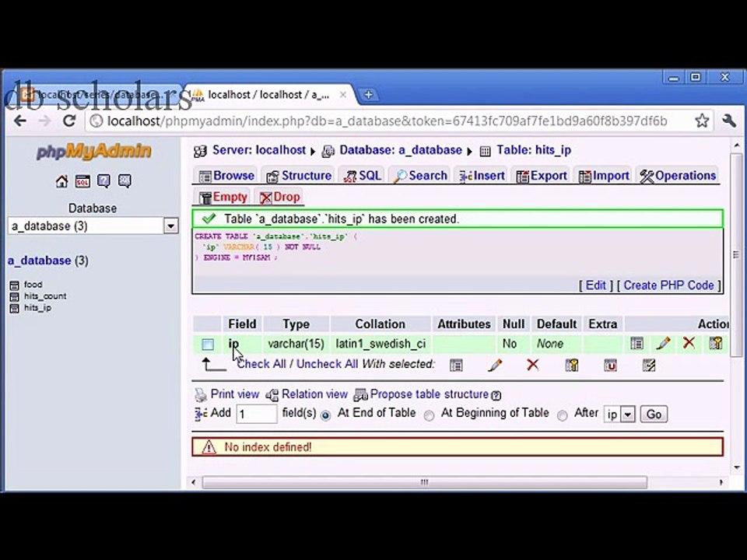
Task: Click the help icon beside Propose table structure
Action: coord(496,395)
